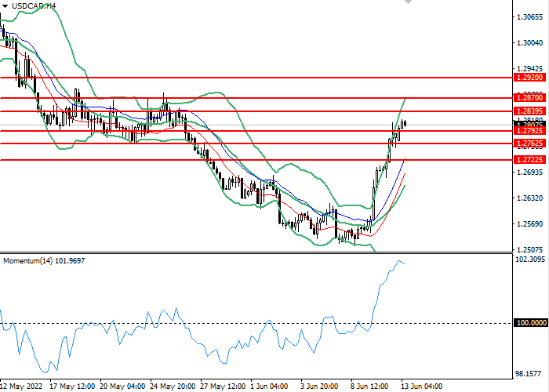Select the 1.27625 red price label
The height and width of the screenshot is (392, 549).
click(x=530, y=143)
